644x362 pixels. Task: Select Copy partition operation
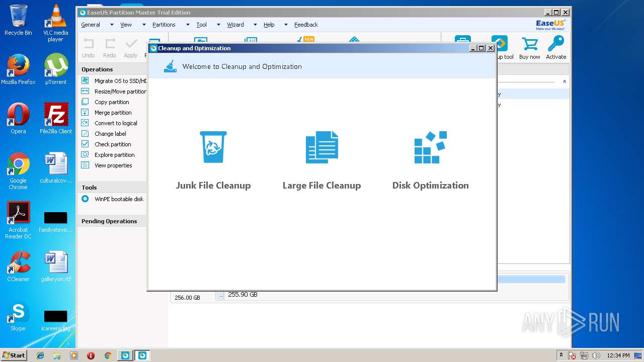tap(105, 102)
